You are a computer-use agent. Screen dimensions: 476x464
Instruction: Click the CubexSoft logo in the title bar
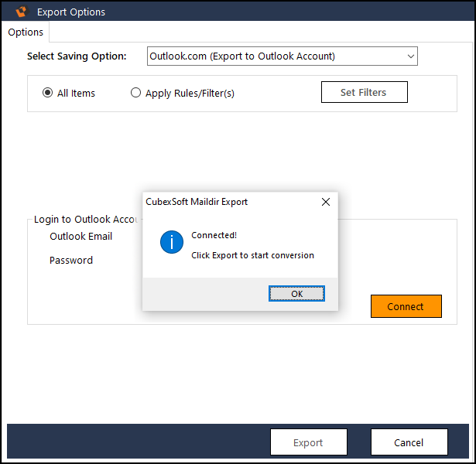point(22,12)
